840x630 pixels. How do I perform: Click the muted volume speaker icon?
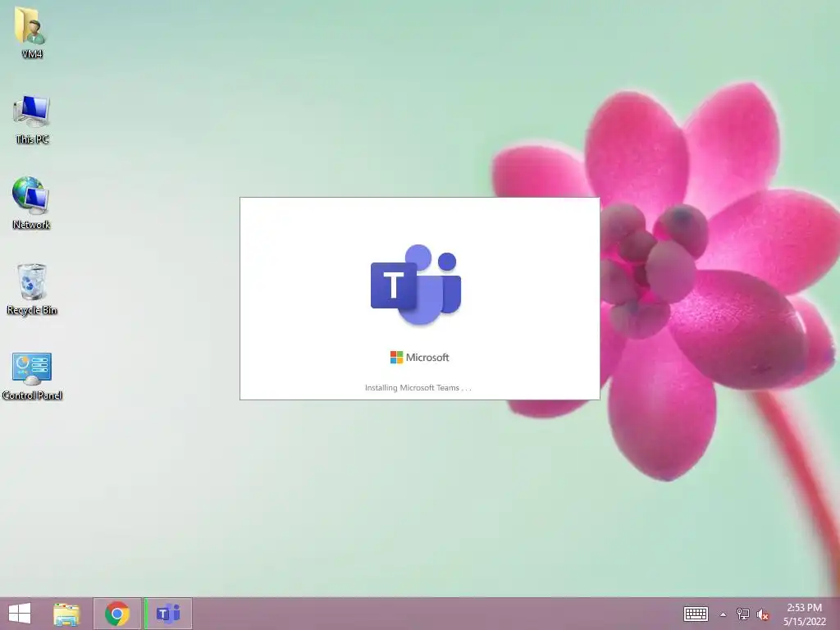763,614
